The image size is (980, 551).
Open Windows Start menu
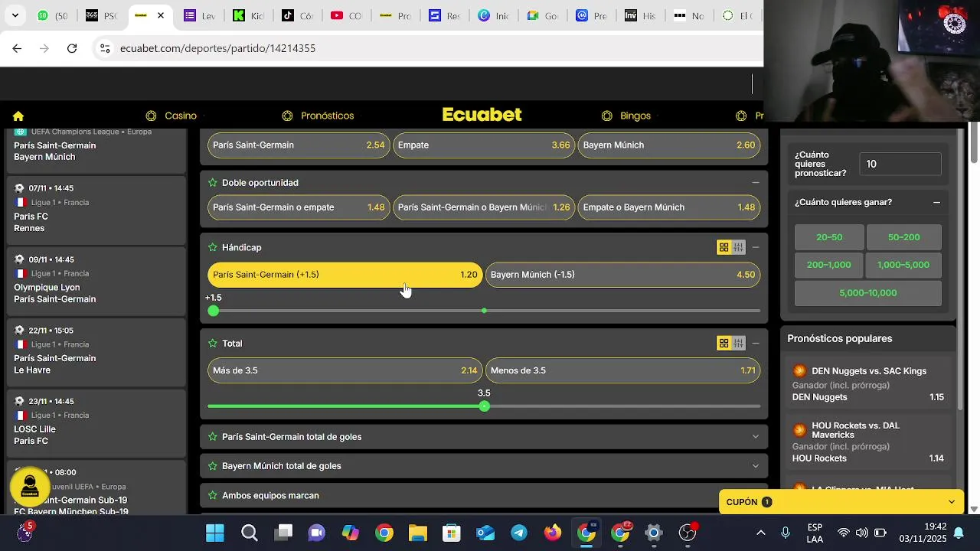(215, 533)
